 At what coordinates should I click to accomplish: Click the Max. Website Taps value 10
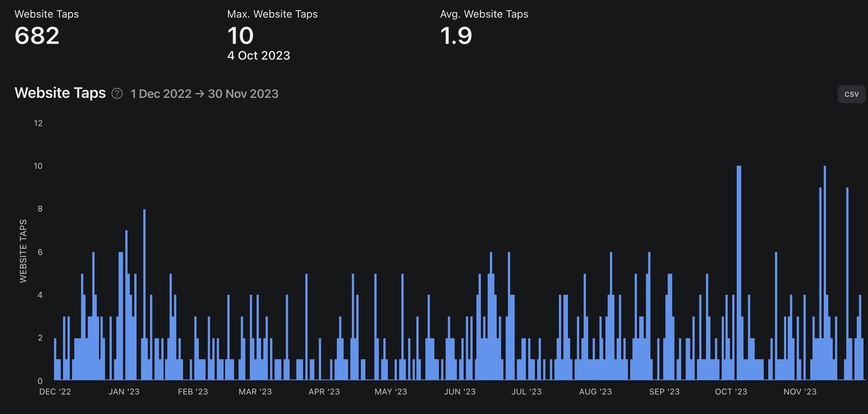click(x=240, y=36)
